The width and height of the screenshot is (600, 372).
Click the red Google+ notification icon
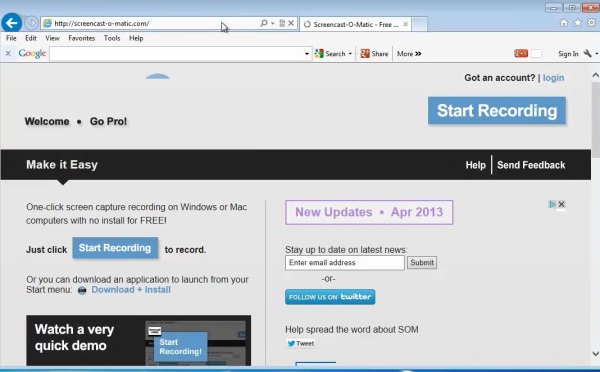tap(521, 54)
